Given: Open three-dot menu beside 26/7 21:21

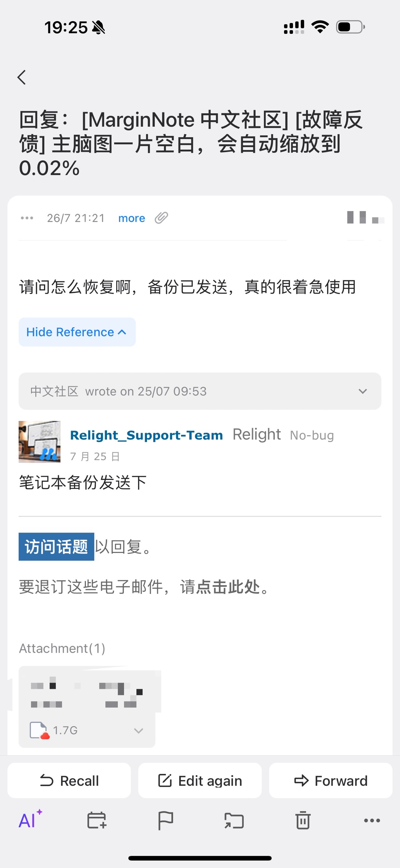Looking at the screenshot, I should click(27, 218).
